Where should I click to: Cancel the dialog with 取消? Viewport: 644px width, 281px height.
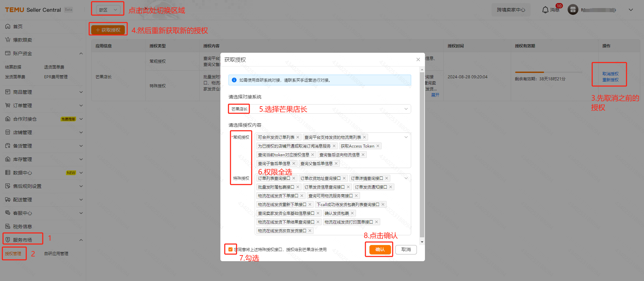coord(406,249)
